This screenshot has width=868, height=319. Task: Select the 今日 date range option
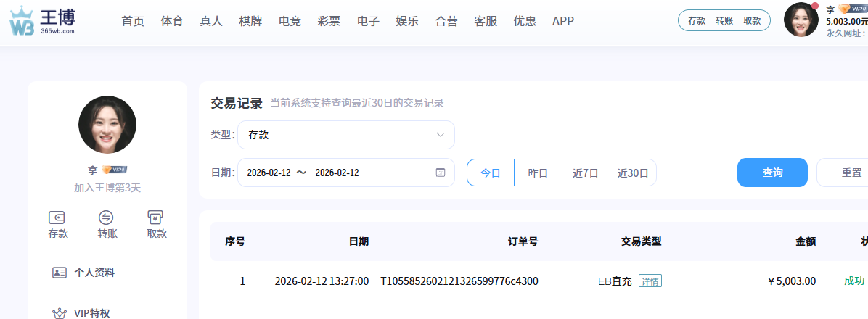pos(491,173)
